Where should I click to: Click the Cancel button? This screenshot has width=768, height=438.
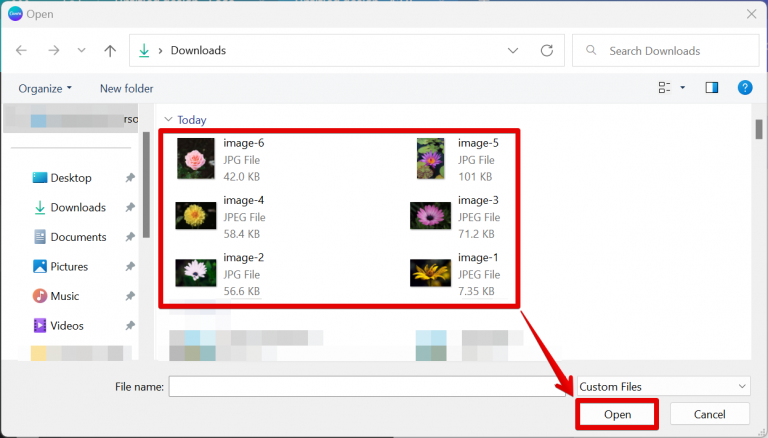click(x=709, y=414)
